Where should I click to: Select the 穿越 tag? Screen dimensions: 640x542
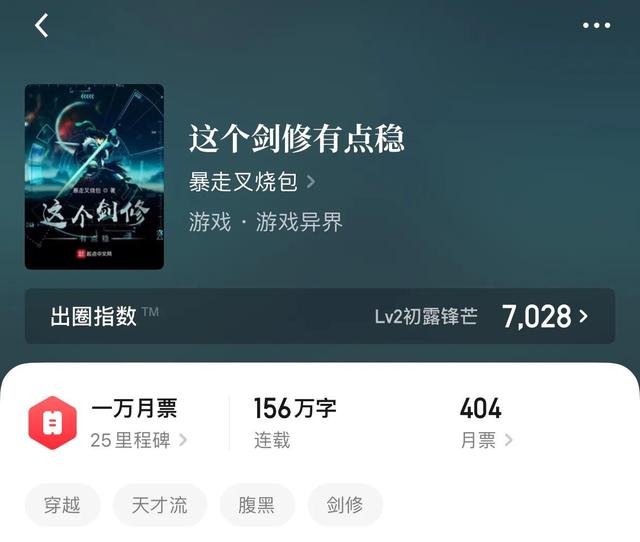click(x=62, y=505)
